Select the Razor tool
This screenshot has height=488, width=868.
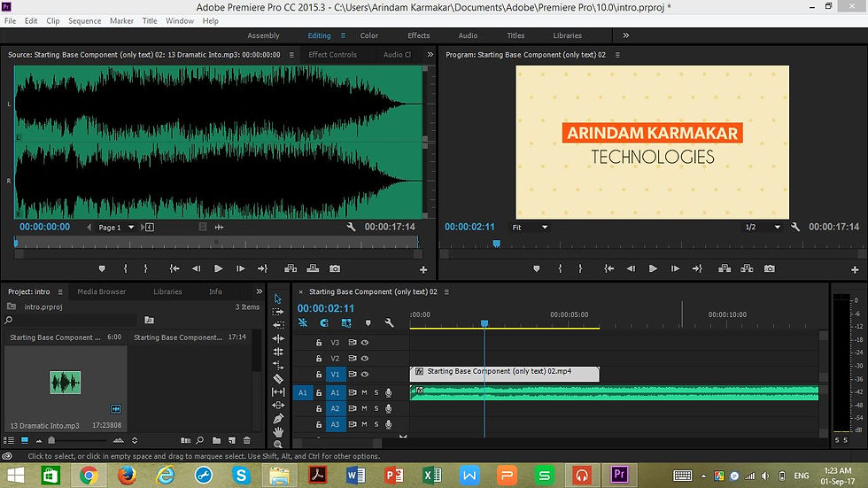tap(278, 378)
